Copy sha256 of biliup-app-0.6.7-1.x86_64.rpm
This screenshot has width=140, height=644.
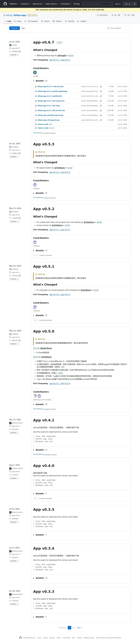point(101,86)
